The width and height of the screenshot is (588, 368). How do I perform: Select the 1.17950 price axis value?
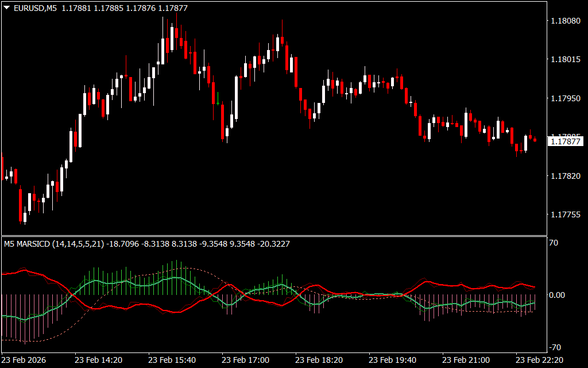tap(565, 99)
